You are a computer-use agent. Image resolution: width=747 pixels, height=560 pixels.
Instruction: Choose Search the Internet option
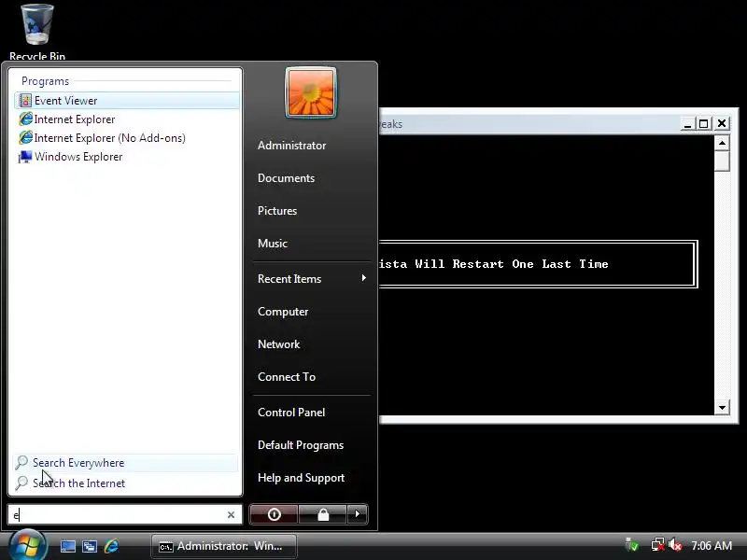(125, 483)
